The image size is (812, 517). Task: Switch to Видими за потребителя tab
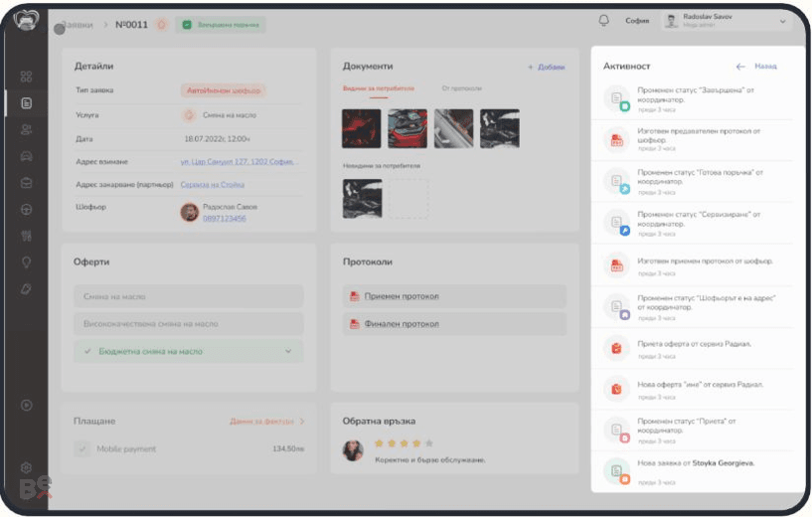pyautogui.click(x=379, y=88)
